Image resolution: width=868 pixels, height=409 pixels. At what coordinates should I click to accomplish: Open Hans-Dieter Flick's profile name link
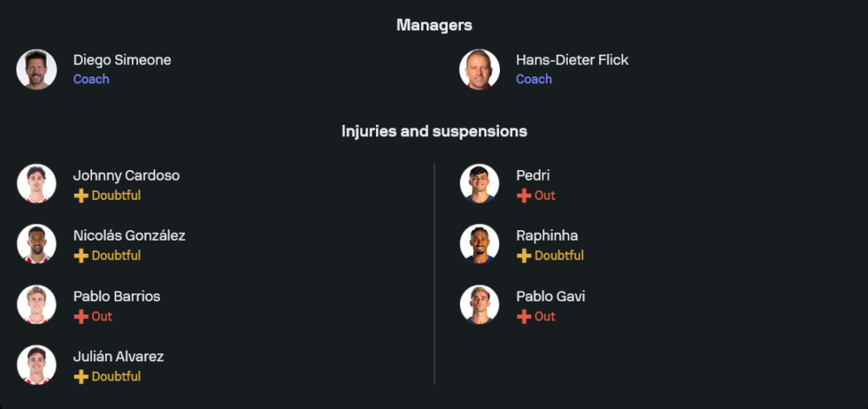pos(572,60)
